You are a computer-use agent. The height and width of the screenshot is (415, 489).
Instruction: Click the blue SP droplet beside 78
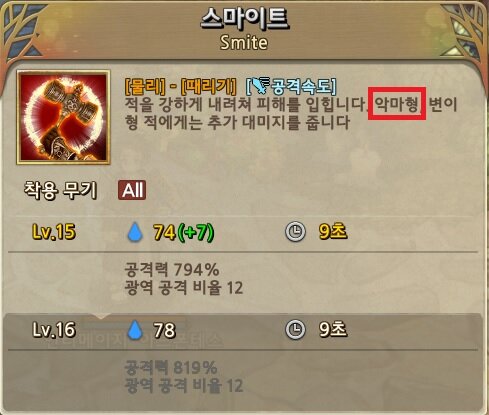click(x=135, y=330)
